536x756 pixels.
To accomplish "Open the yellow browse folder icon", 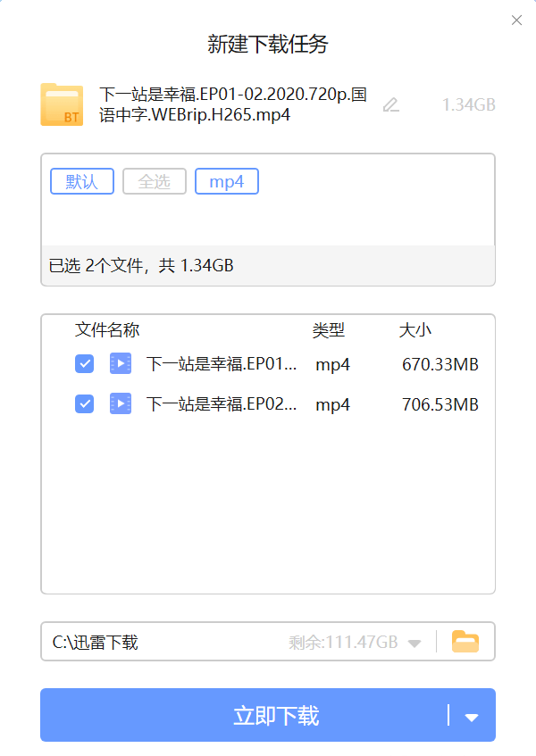I will (465, 642).
